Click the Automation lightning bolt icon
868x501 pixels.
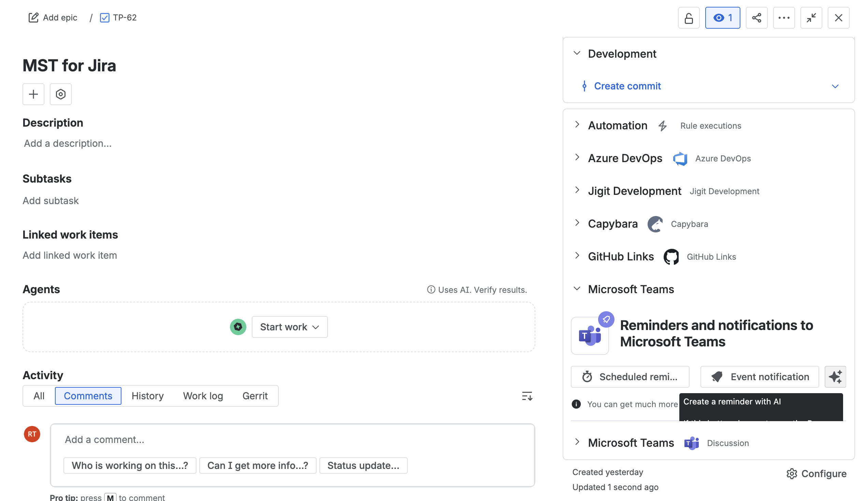pyautogui.click(x=663, y=126)
